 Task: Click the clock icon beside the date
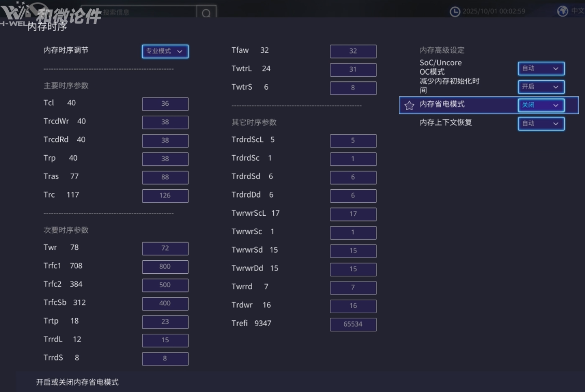coord(454,11)
